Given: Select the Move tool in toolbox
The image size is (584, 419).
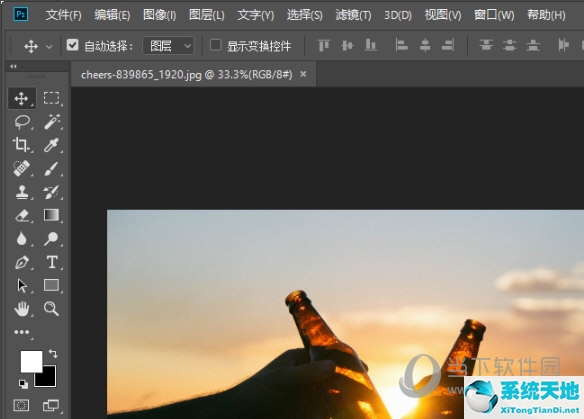Looking at the screenshot, I should (x=22, y=99).
